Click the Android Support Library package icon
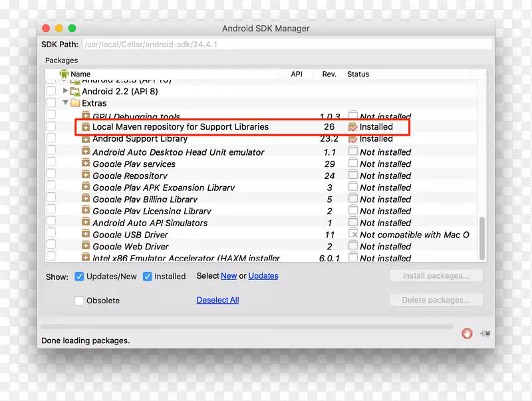Screen dimensions: 532x401 86,139
